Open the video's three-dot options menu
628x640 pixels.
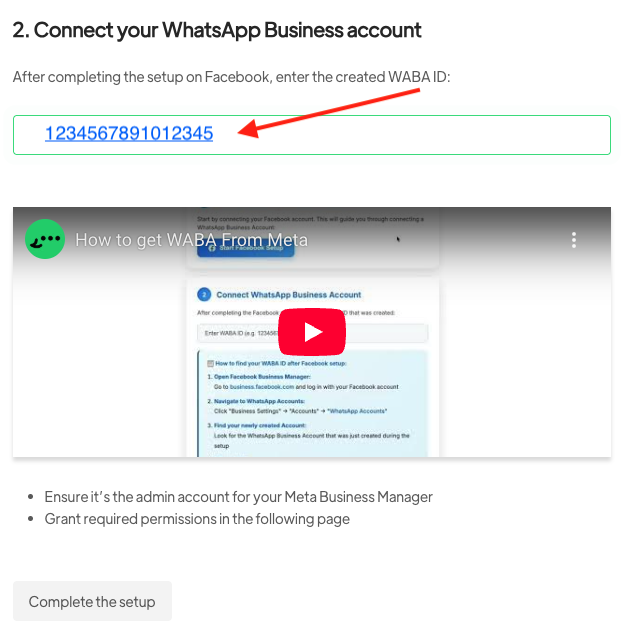(574, 240)
